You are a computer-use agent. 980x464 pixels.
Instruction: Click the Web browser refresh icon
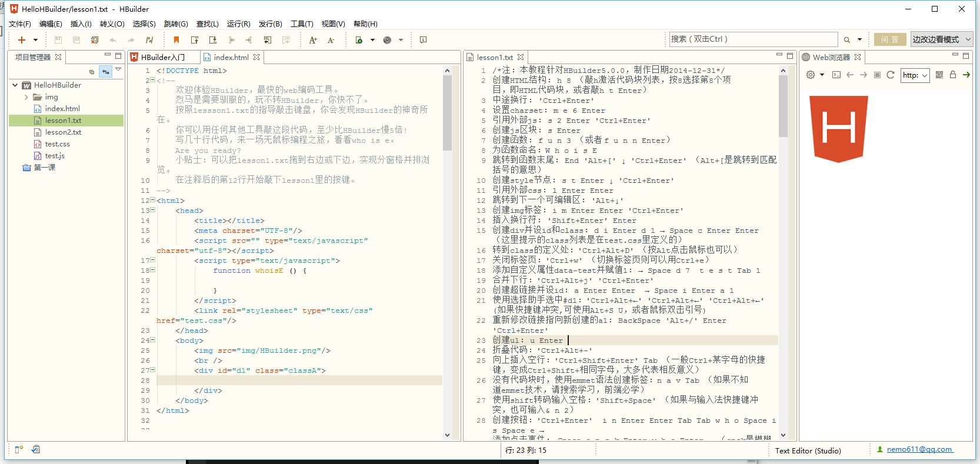891,75
